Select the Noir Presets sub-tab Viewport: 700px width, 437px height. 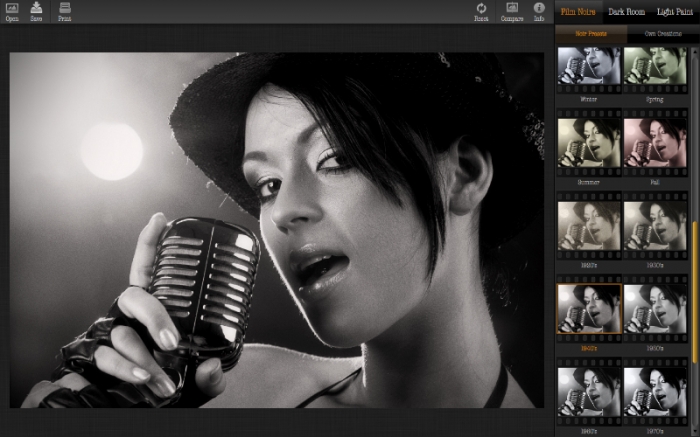point(591,33)
